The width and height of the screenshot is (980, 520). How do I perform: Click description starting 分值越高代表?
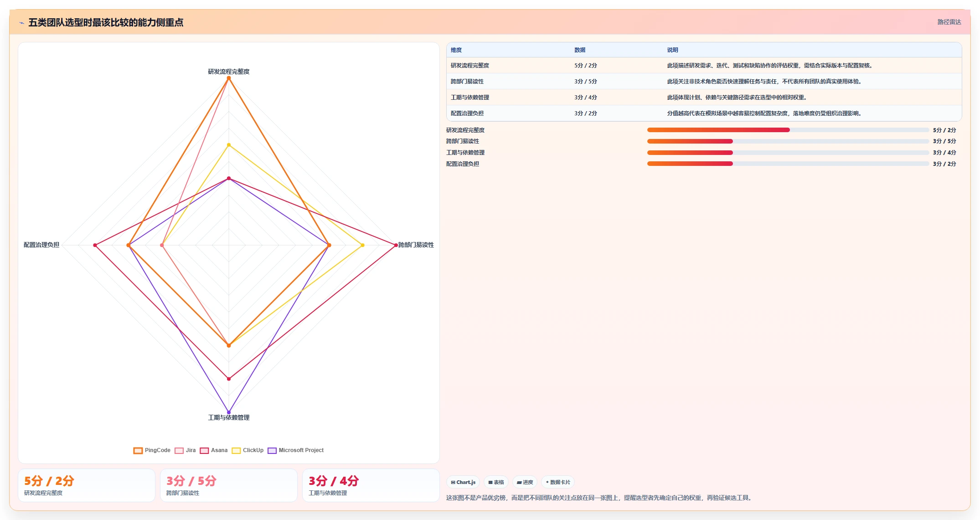pos(765,113)
